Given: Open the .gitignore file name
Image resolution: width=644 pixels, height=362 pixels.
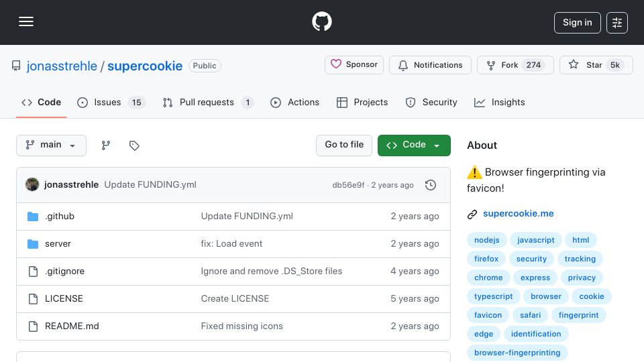Looking at the screenshot, I should point(64,271).
